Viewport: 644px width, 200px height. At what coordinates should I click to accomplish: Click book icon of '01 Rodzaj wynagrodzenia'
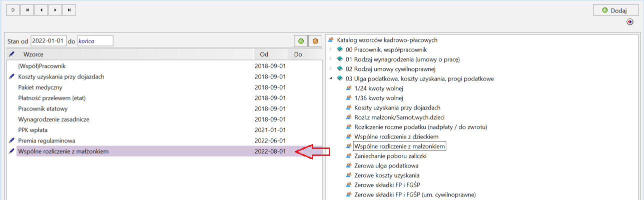[340, 59]
